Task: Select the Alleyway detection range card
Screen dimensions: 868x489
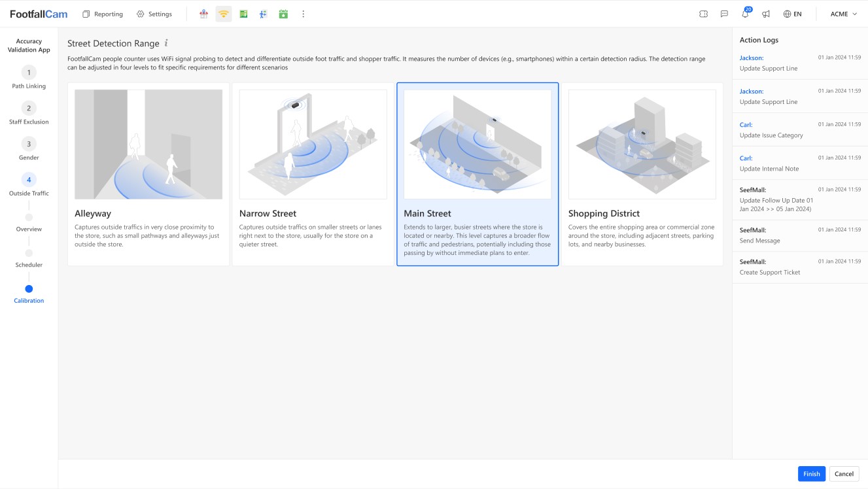Action: pyautogui.click(x=148, y=174)
